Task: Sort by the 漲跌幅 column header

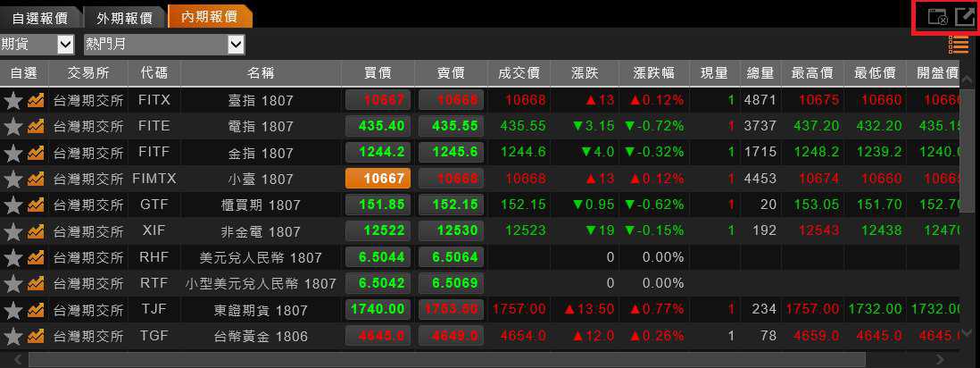Action: [x=658, y=73]
